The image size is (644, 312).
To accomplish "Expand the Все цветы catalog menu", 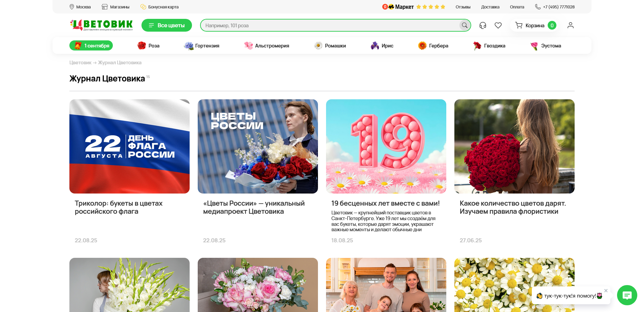I will (x=167, y=25).
